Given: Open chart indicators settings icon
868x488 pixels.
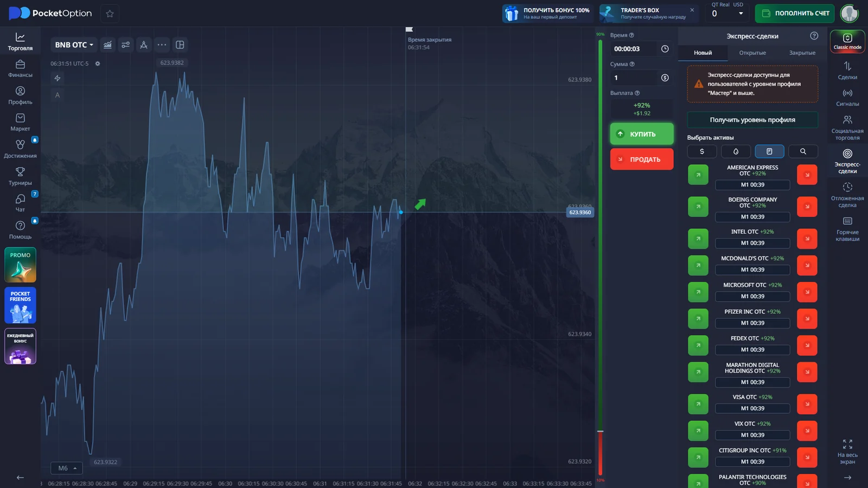Looking at the screenshot, I should click(x=125, y=45).
